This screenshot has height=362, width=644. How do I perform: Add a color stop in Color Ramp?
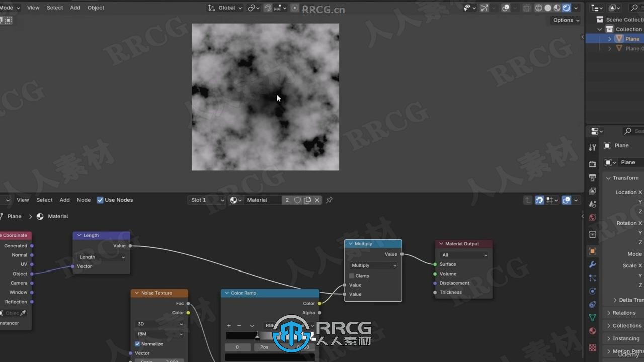coord(229,325)
